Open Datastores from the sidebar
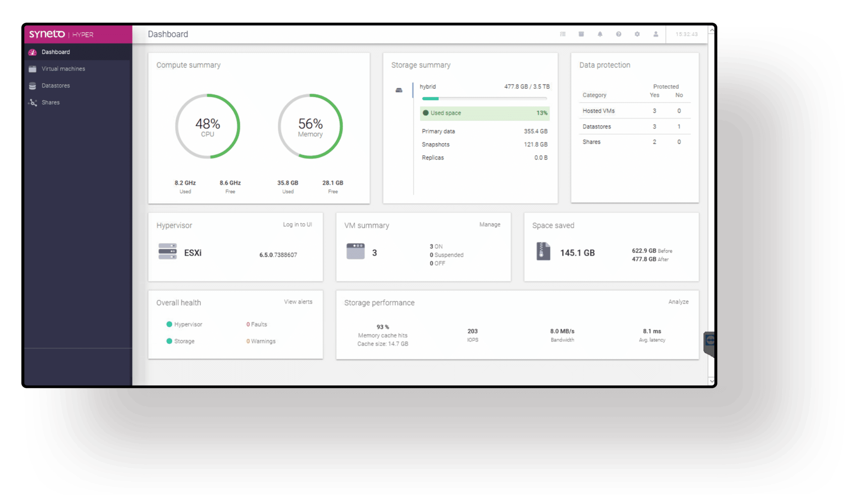The image size is (848, 504). [55, 86]
